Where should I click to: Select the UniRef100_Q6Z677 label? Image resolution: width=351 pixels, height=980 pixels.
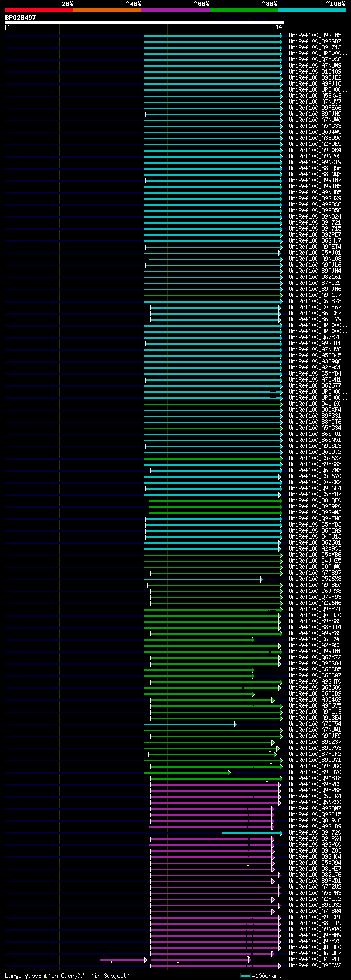315,385
